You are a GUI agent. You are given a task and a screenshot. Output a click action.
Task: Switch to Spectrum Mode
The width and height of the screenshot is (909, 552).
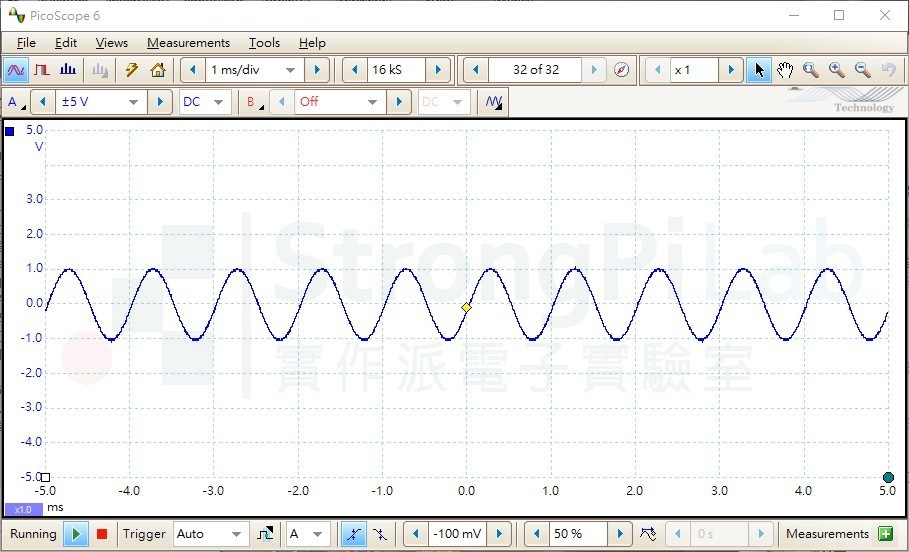(68, 70)
